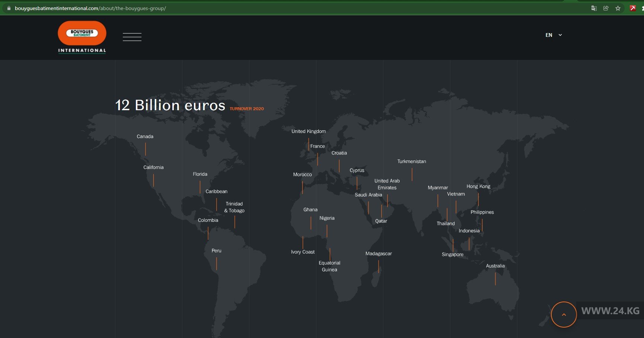
Task: Select the Croatia map label
Action: (339, 153)
